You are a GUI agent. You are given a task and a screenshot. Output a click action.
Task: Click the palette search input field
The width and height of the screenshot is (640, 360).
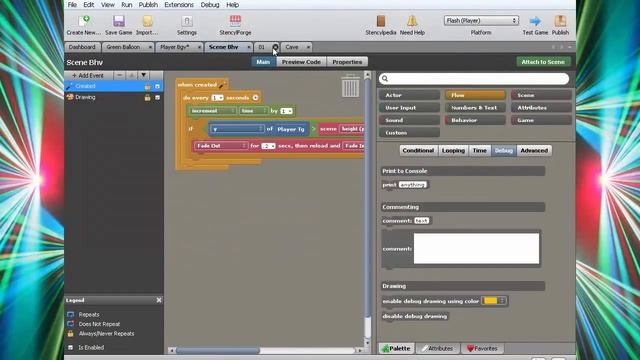[473, 78]
